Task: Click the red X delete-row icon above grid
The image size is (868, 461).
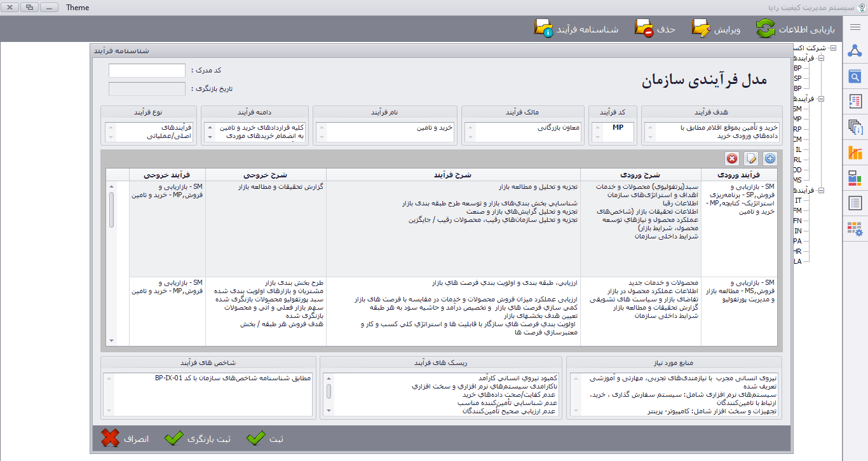Action: pos(733,159)
